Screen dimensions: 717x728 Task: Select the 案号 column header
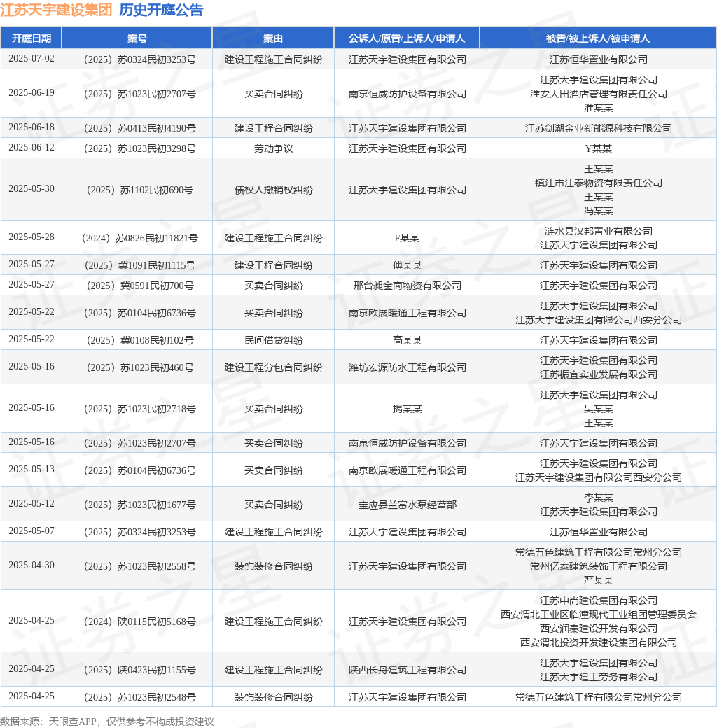pos(137,38)
